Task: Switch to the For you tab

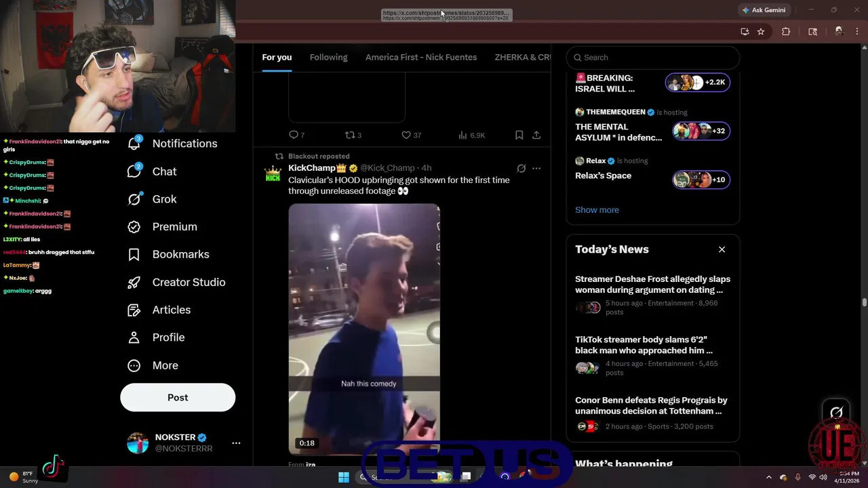Action: (277, 58)
